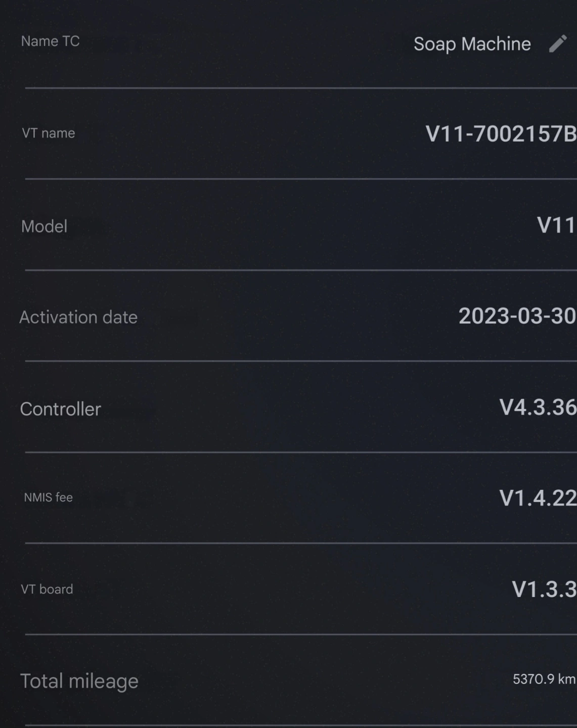Select the VT board label
577x728 pixels.
[47, 589]
